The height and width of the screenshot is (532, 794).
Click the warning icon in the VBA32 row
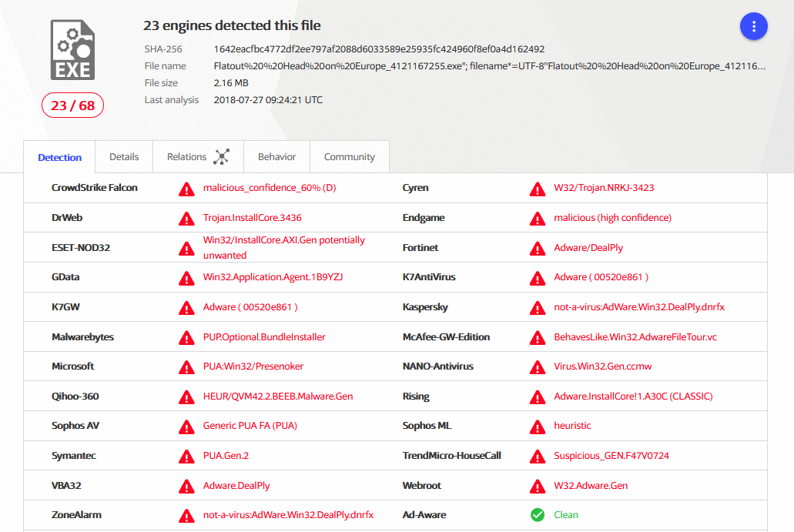(186, 487)
